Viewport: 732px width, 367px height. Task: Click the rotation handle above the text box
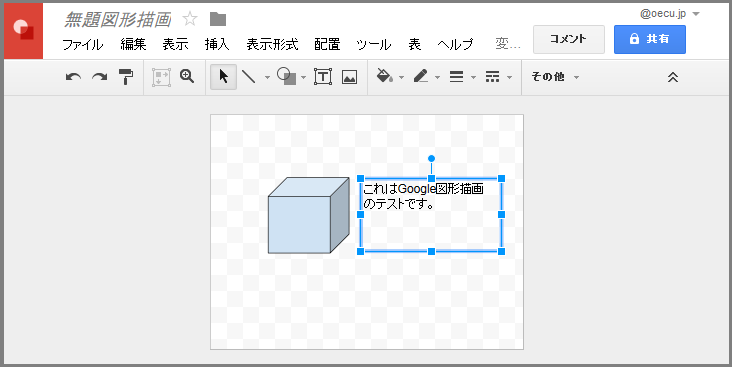pyautogui.click(x=431, y=159)
